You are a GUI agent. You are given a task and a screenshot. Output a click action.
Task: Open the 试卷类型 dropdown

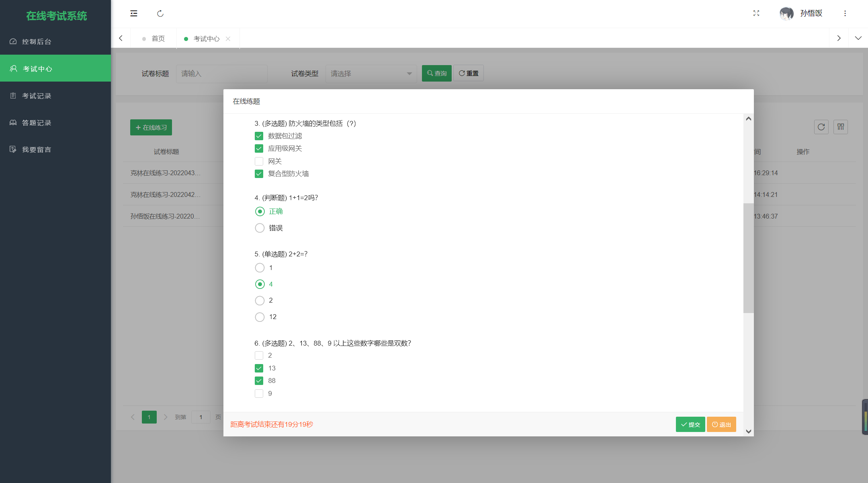tap(371, 74)
